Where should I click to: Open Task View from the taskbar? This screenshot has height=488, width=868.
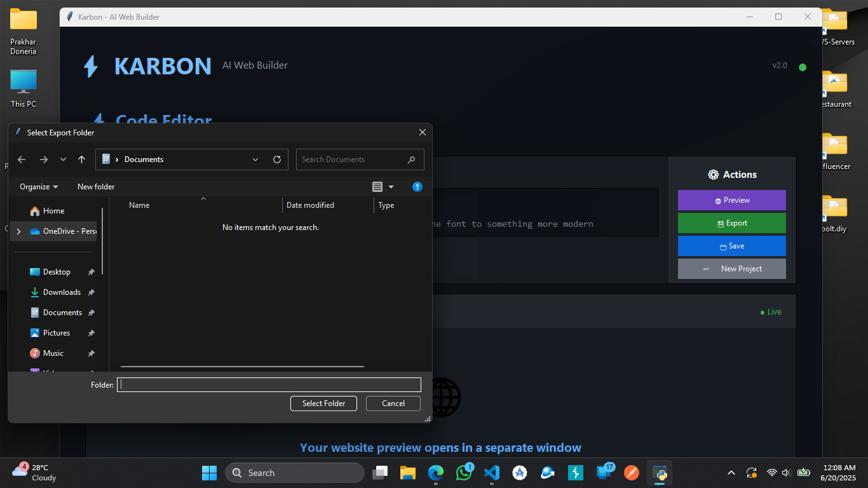pyautogui.click(x=380, y=473)
